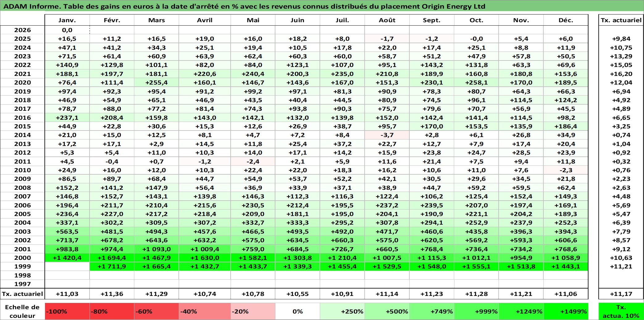Screen dimensions: 644x320
Task: Click the +143,2 cell for September 2022
Action: point(432,65)
